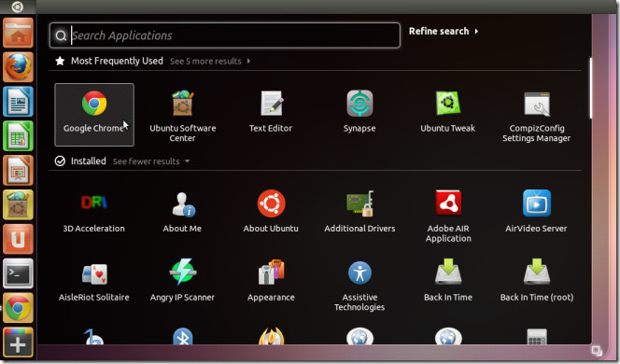The image size is (620, 364).
Task: Open LibreOffice Impress in the launcher
Action: point(18,171)
